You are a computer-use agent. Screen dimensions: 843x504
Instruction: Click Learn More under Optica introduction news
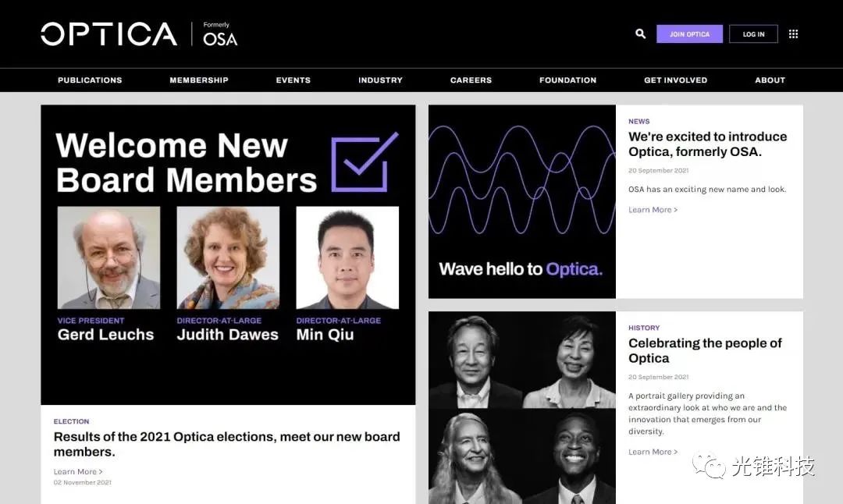coord(653,210)
